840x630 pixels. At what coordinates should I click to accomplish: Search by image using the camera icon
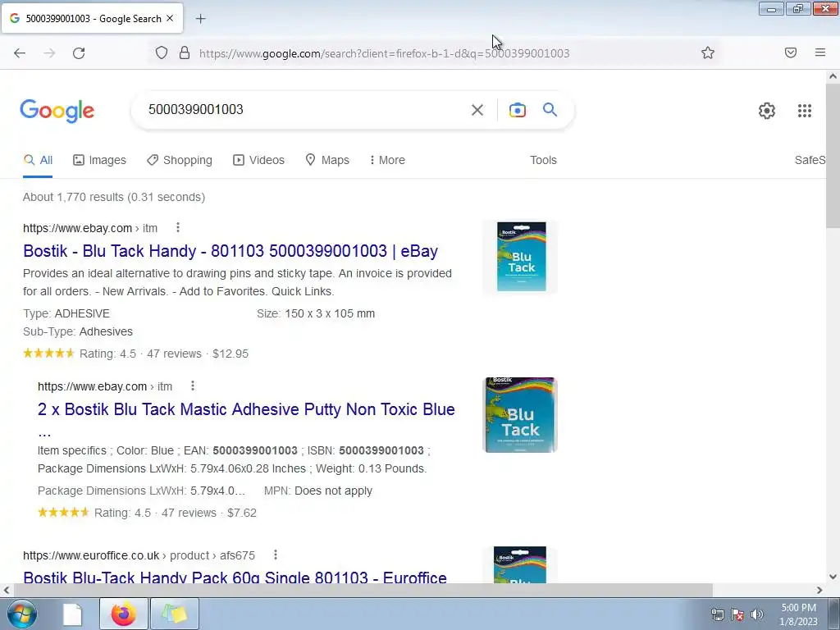517,110
